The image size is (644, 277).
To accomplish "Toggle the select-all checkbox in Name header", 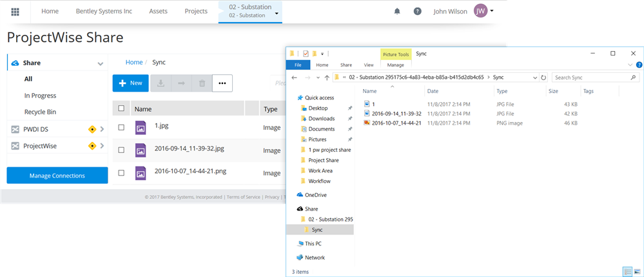I will [x=121, y=108].
